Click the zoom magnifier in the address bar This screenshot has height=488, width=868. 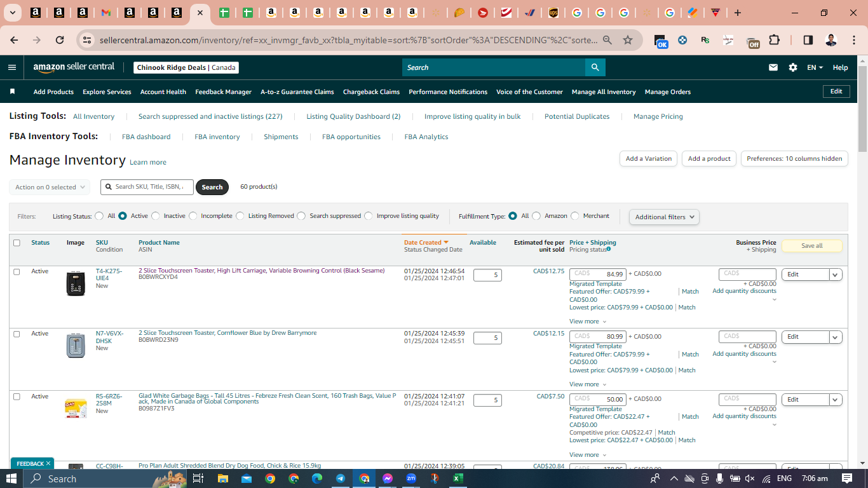[607, 40]
